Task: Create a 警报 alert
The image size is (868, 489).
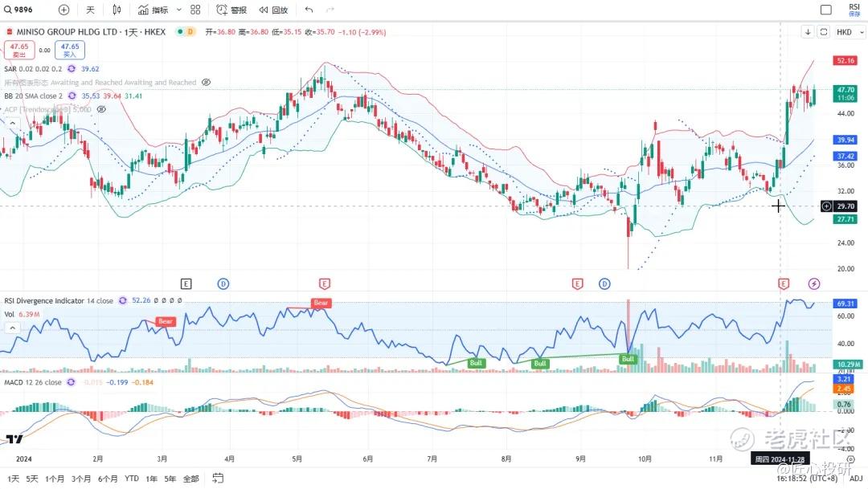Action: tap(231, 10)
